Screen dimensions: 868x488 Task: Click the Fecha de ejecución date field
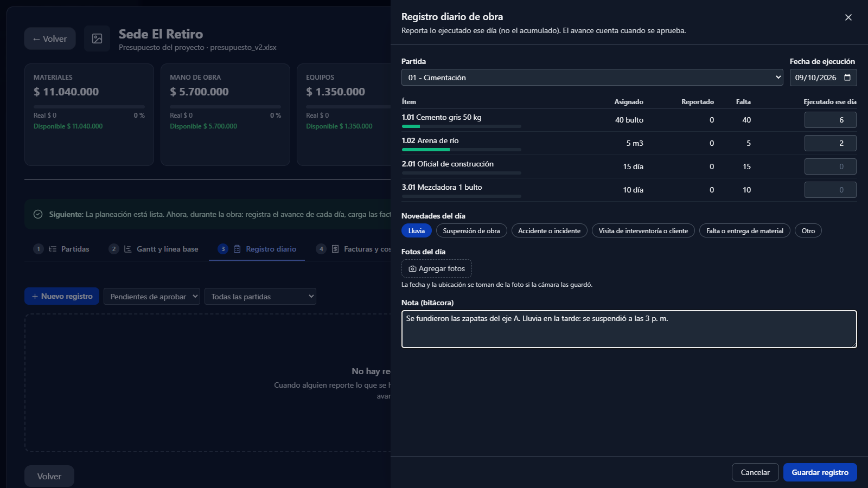823,78
